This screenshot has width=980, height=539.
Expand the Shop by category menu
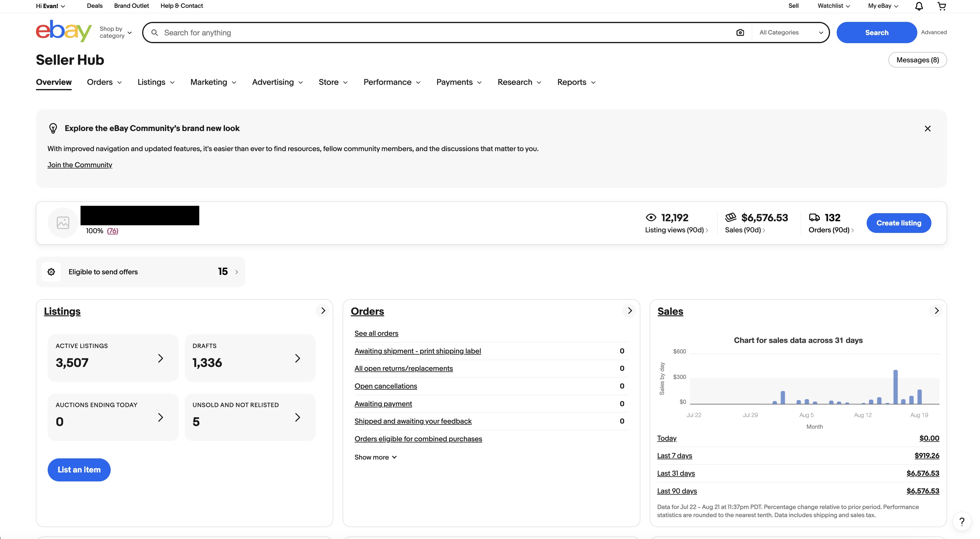coord(116,32)
